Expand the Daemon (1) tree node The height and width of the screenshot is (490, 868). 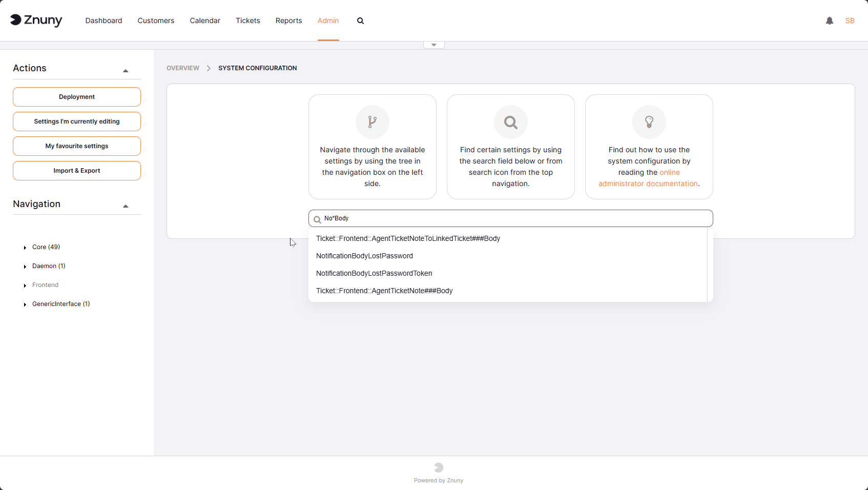pos(25,267)
